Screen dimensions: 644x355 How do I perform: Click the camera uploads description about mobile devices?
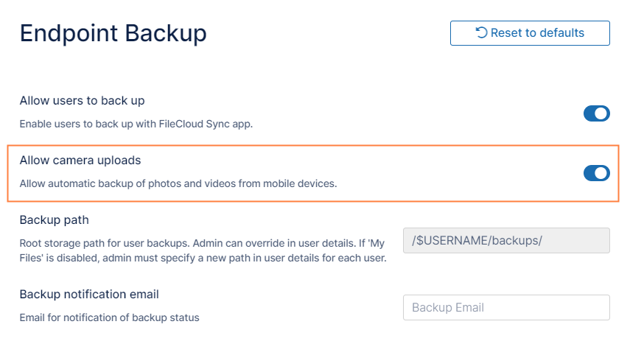(178, 183)
